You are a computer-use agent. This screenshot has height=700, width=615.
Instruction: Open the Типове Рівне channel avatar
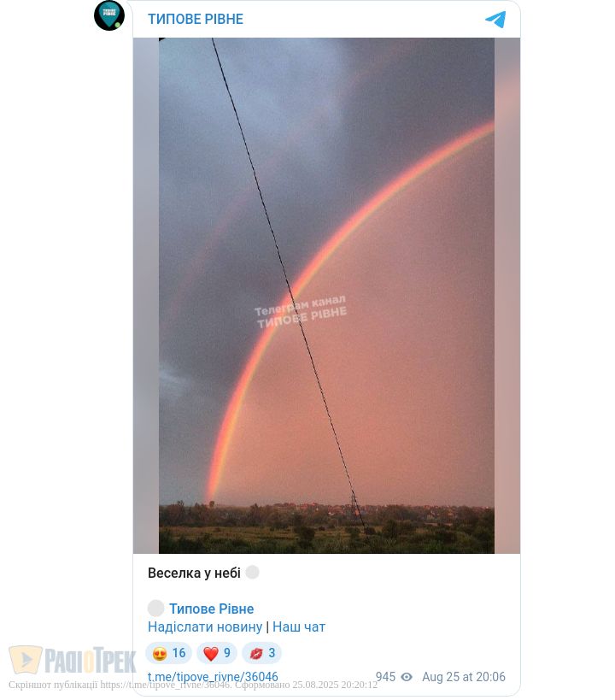pyautogui.click(x=108, y=15)
